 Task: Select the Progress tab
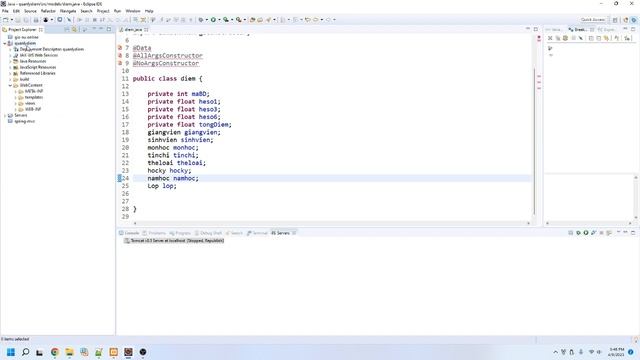pos(180,233)
